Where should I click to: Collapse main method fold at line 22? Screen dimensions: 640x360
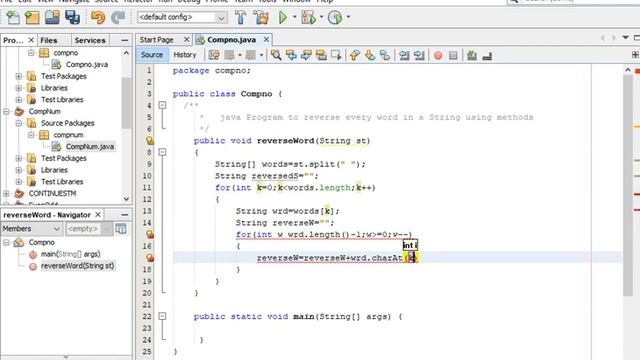point(162,316)
